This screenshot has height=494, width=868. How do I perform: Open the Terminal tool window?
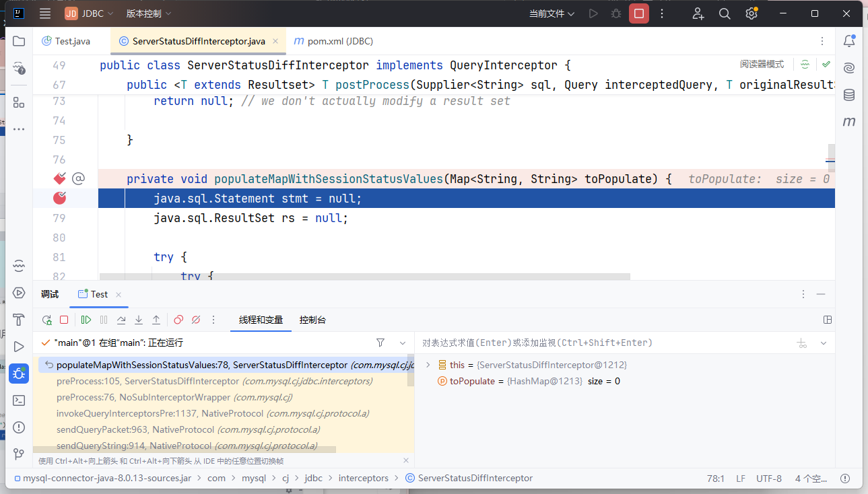click(x=19, y=400)
